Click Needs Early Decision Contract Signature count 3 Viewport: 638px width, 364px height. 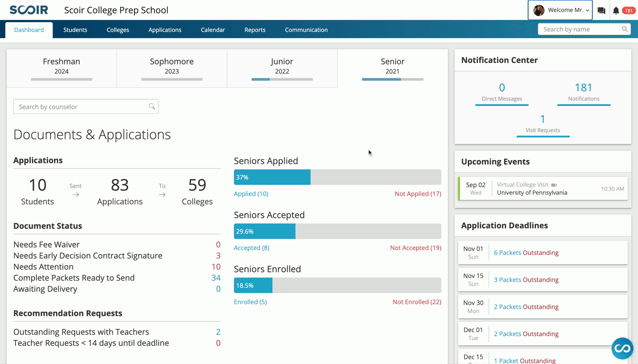click(218, 255)
